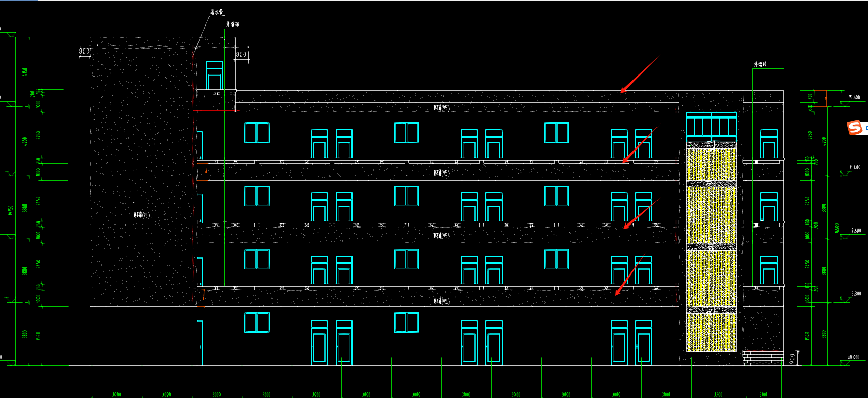The height and width of the screenshot is (398, 868).
Task: Select the 3.800 elevation label
Action: coord(856,294)
